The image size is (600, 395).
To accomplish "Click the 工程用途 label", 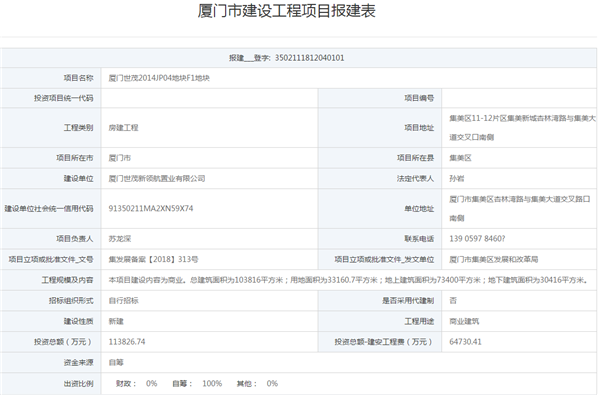I will pyautogui.click(x=419, y=321).
